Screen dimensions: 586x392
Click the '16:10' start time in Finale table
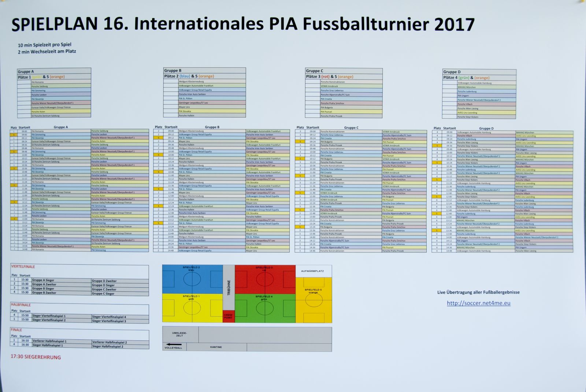point(25,340)
